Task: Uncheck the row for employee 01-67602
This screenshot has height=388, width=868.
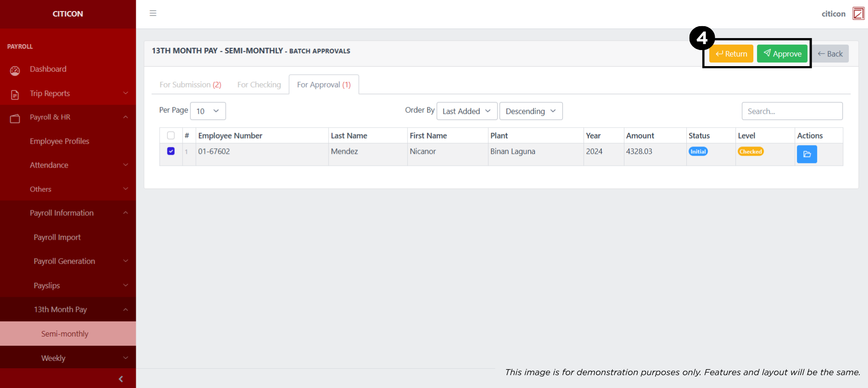Action: pyautogui.click(x=171, y=151)
